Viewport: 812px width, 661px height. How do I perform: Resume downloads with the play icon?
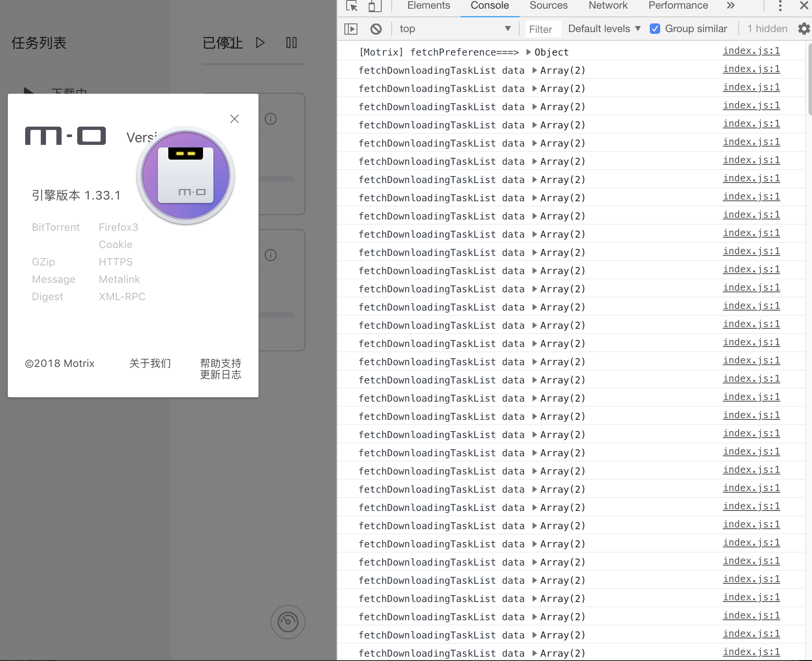[x=260, y=43]
